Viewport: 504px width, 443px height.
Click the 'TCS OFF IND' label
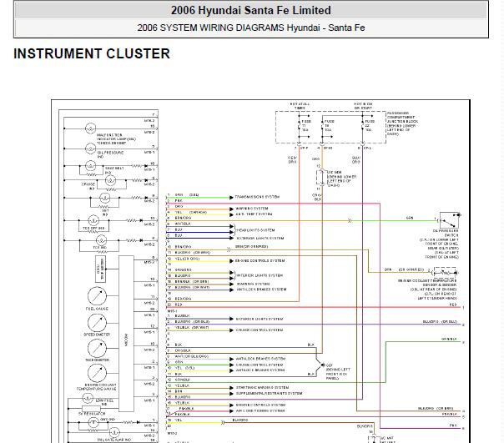[93, 229]
